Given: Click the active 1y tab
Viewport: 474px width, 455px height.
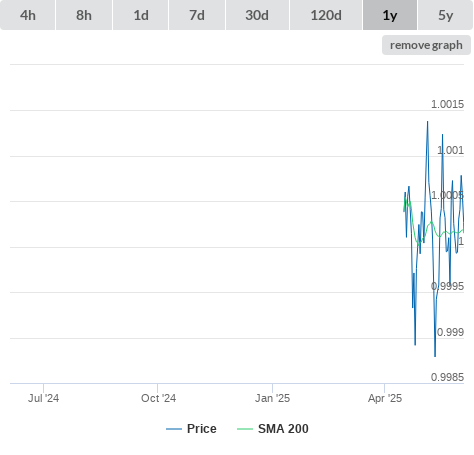Looking at the screenshot, I should (x=390, y=15).
